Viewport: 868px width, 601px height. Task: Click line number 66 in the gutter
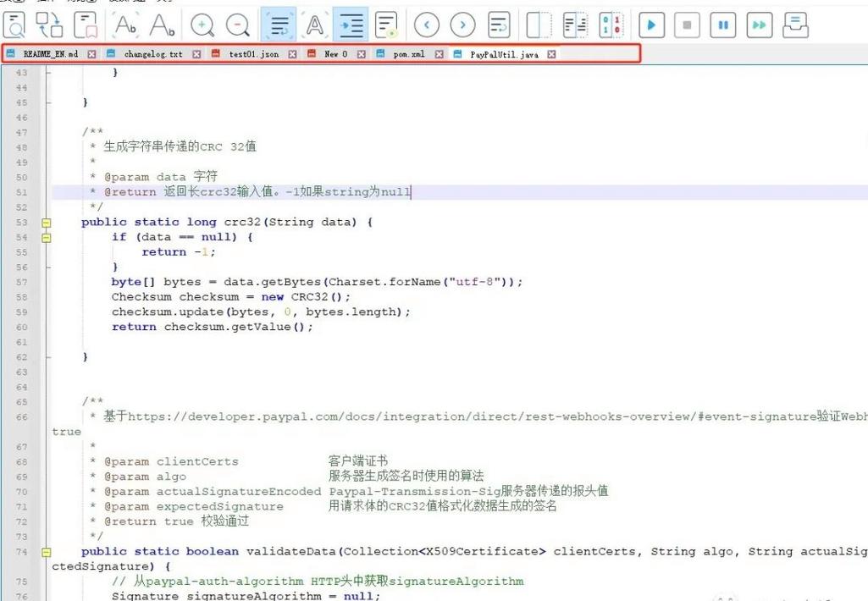(21, 416)
